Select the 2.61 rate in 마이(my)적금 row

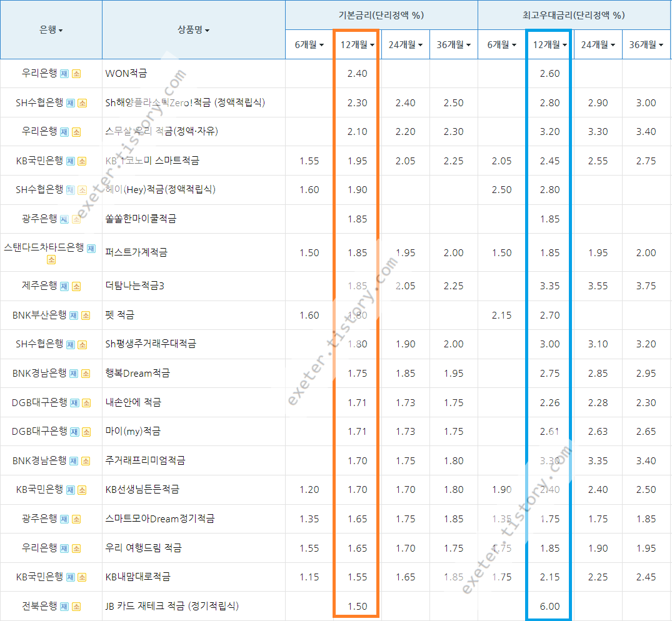click(x=549, y=432)
